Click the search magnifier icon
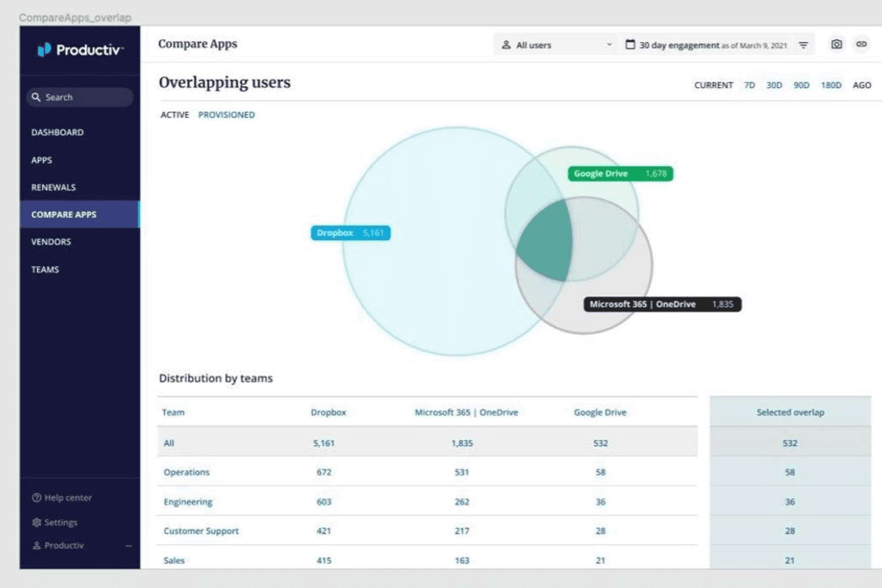The width and height of the screenshot is (882, 588). tap(36, 97)
